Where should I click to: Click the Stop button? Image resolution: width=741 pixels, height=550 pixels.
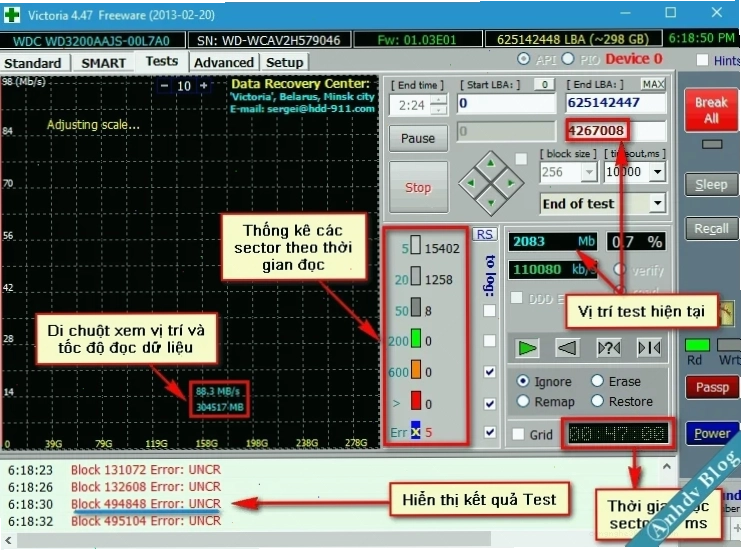[x=418, y=188]
